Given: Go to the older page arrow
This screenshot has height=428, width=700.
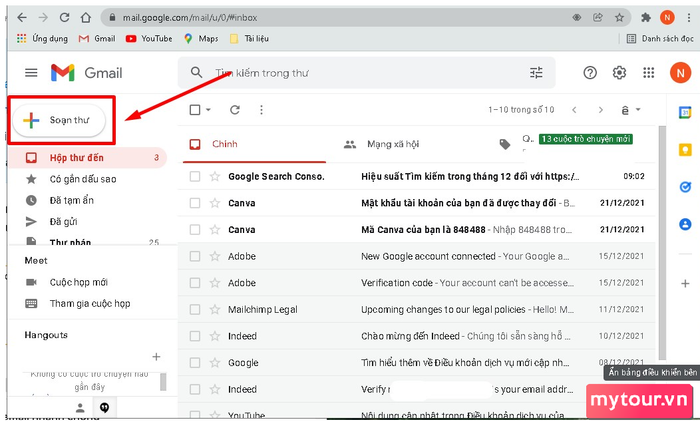Looking at the screenshot, I should [x=600, y=110].
